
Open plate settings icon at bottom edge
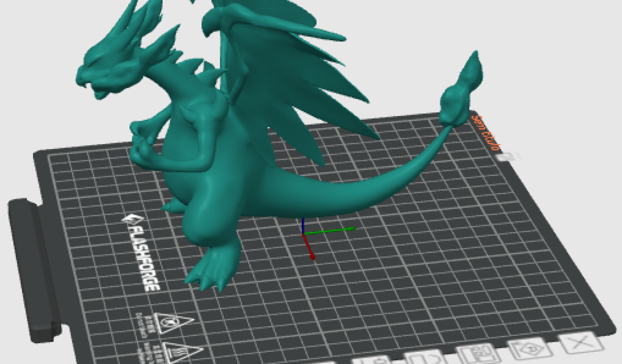(376, 361)
